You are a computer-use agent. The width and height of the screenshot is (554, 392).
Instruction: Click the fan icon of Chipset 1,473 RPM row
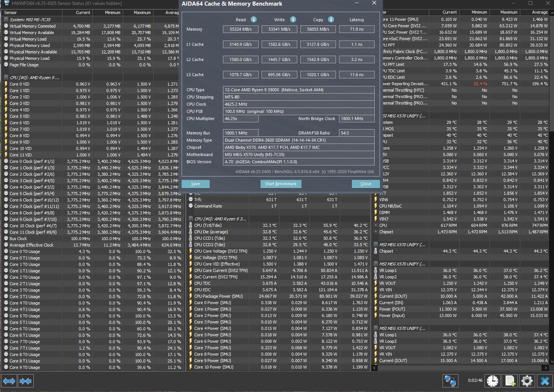tap(376, 232)
